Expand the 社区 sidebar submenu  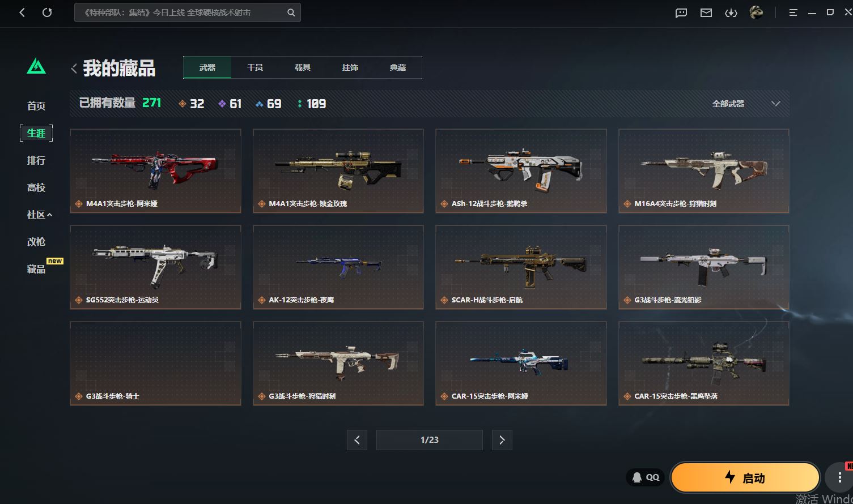coord(39,215)
